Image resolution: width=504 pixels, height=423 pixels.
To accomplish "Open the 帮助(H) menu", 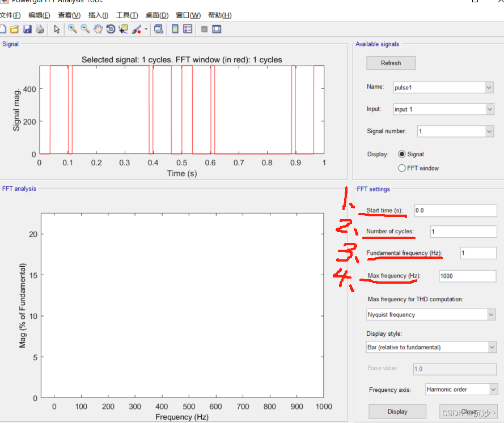I will (x=220, y=15).
